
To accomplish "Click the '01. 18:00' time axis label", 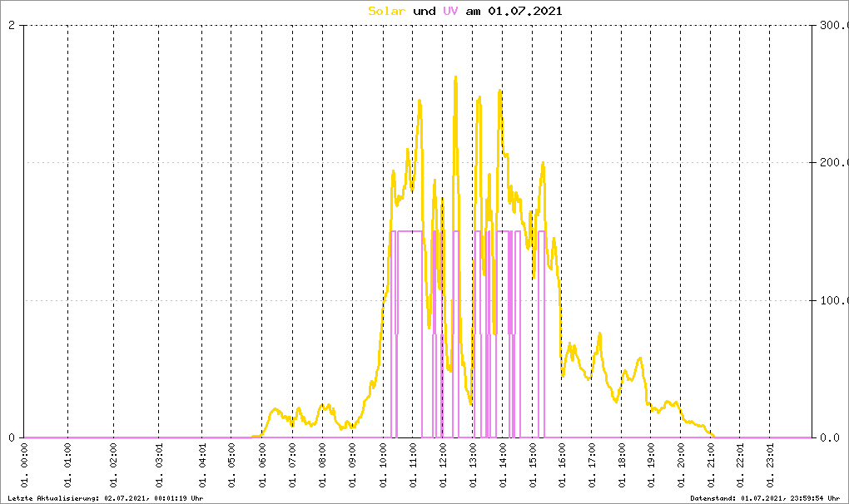I will click(x=621, y=466).
